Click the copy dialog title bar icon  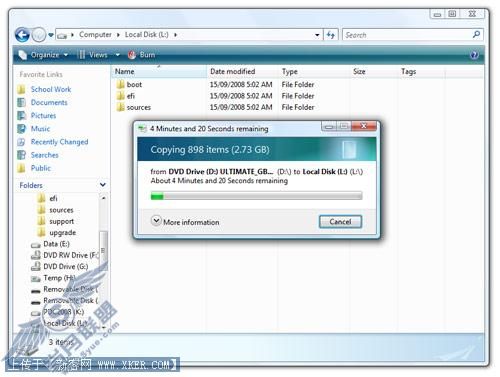[142, 129]
